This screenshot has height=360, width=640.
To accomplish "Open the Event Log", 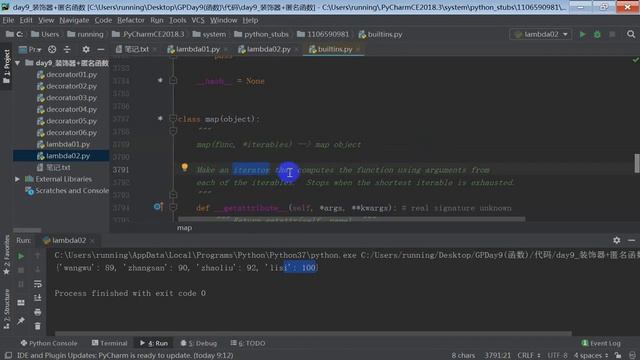I will pos(601,343).
